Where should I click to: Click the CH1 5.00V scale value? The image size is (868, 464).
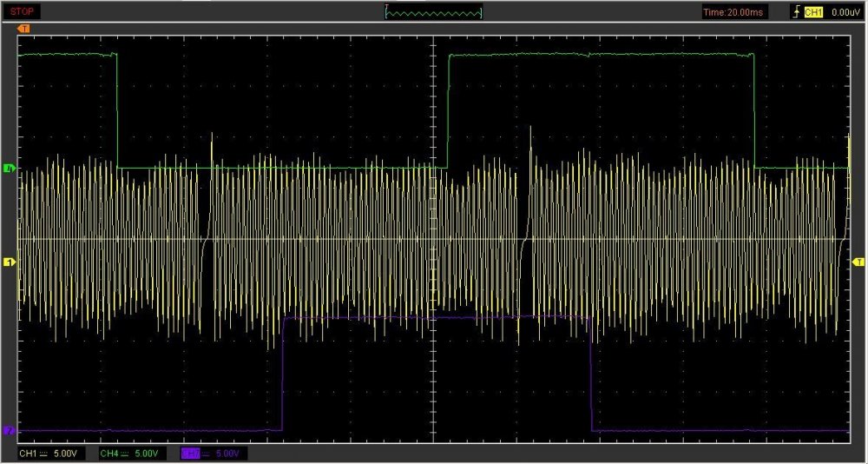pyautogui.click(x=68, y=454)
